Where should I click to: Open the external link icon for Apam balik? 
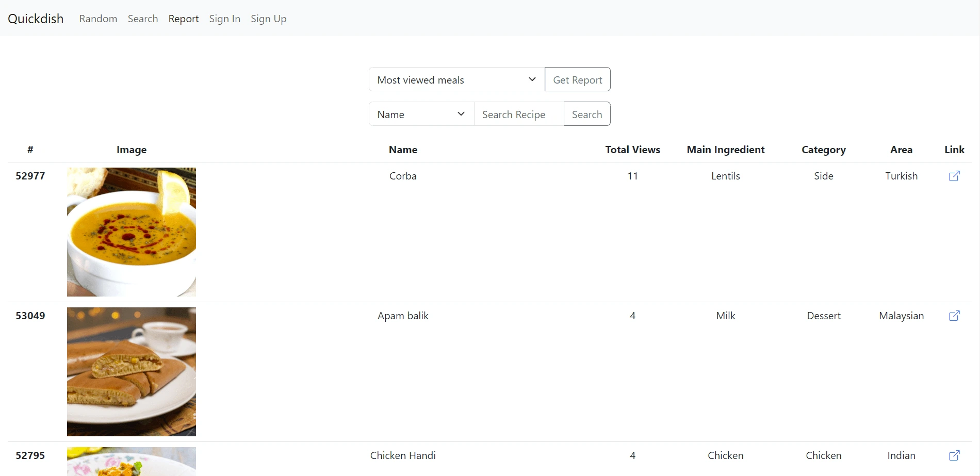954,316
